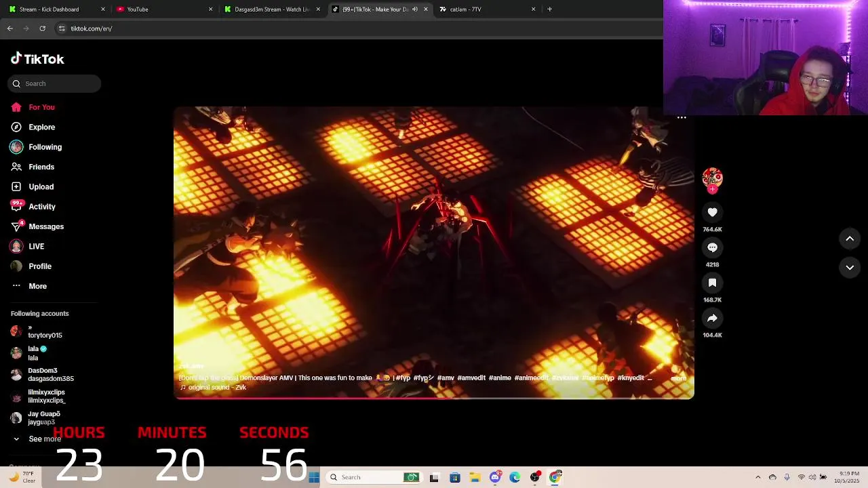This screenshot has width=868, height=488.
Task: Go to previous video with up chevron
Action: coord(850,239)
